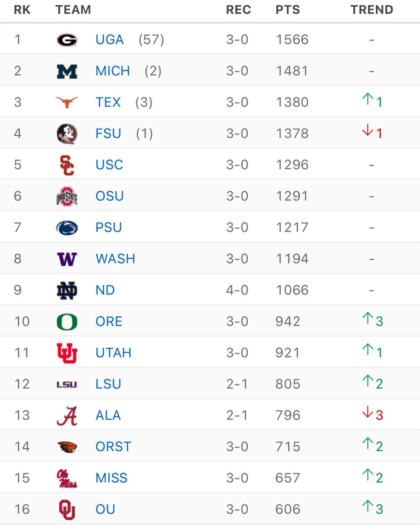Open the UGA team link
The width and height of the screenshot is (420, 525).
(x=110, y=40)
